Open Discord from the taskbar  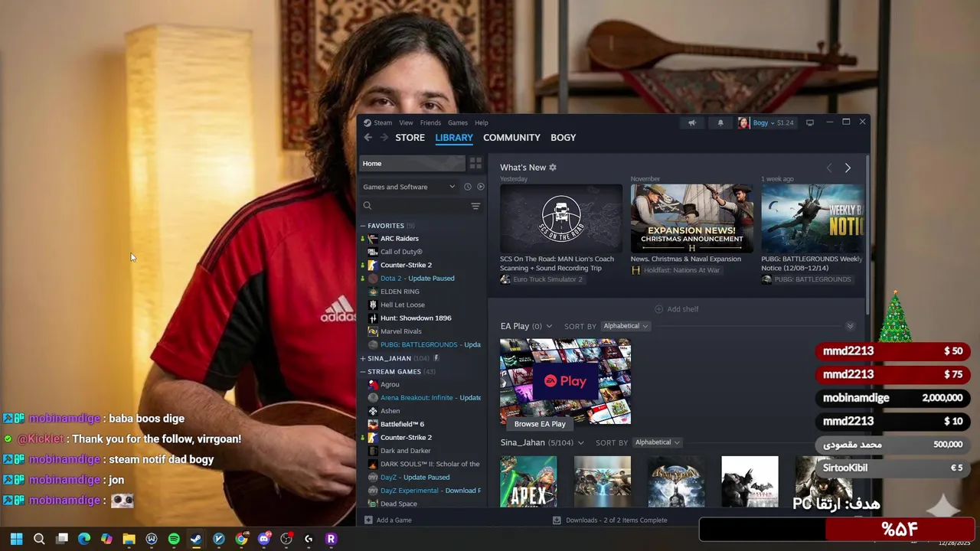click(x=264, y=539)
